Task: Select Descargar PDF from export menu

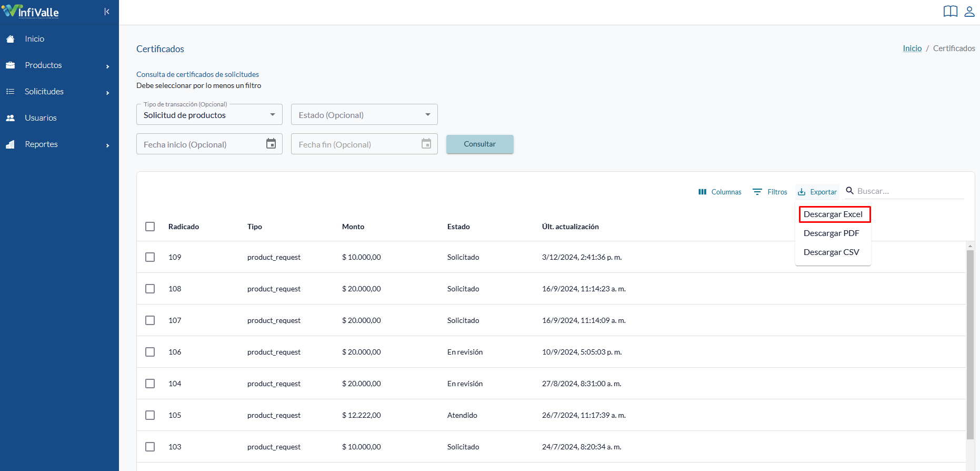Action: click(x=833, y=233)
